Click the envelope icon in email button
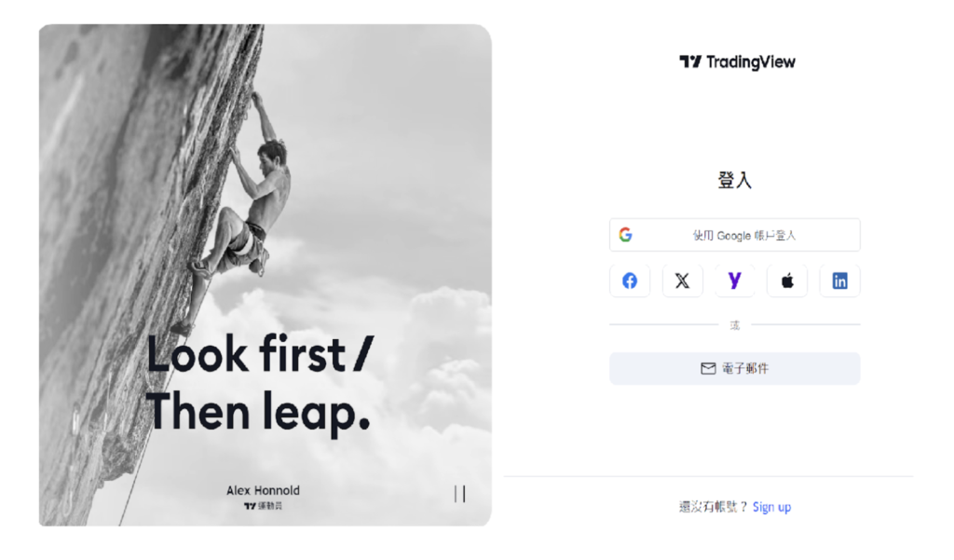 (x=708, y=368)
